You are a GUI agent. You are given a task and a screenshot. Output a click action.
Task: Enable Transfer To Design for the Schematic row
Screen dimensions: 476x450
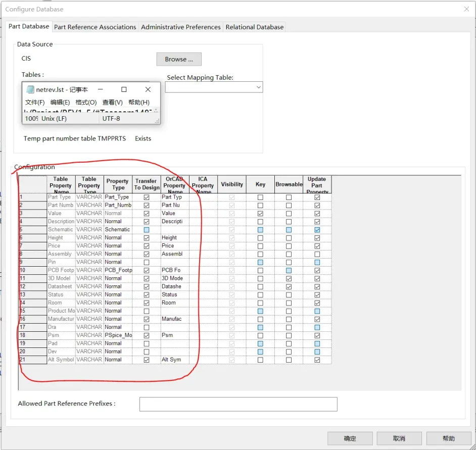coord(146,229)
